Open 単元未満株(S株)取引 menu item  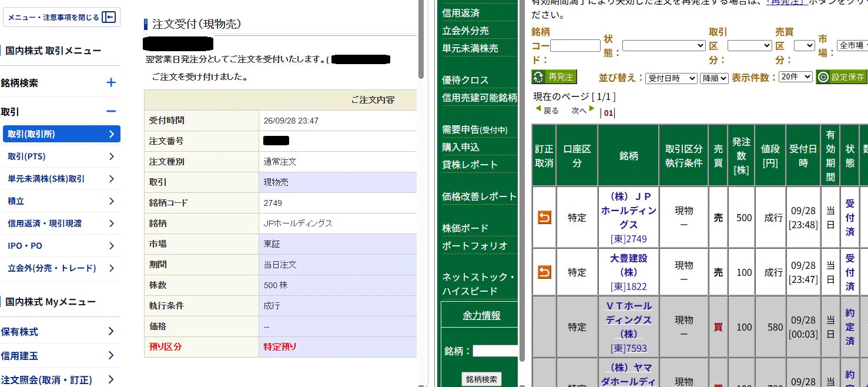(62, 179)
